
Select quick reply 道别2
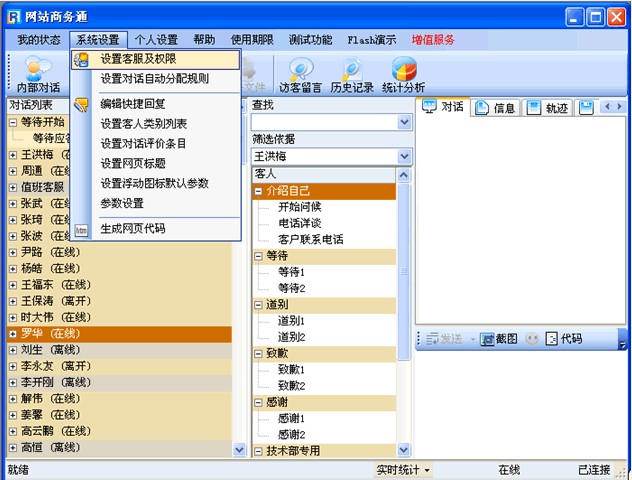(291, 337)
